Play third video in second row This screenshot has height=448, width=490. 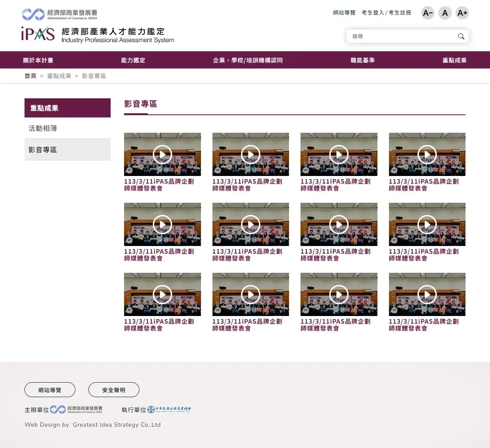point(339,225)
